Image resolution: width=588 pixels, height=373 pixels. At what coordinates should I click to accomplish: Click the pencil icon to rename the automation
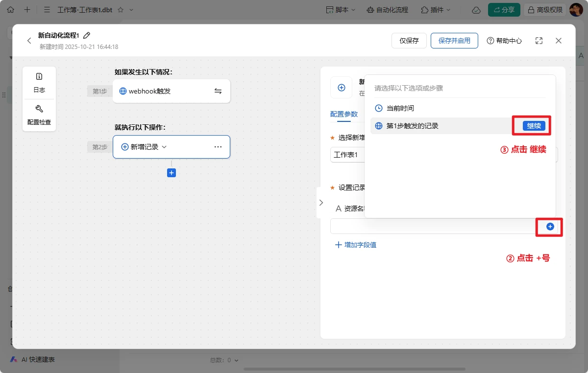(87, 35)
